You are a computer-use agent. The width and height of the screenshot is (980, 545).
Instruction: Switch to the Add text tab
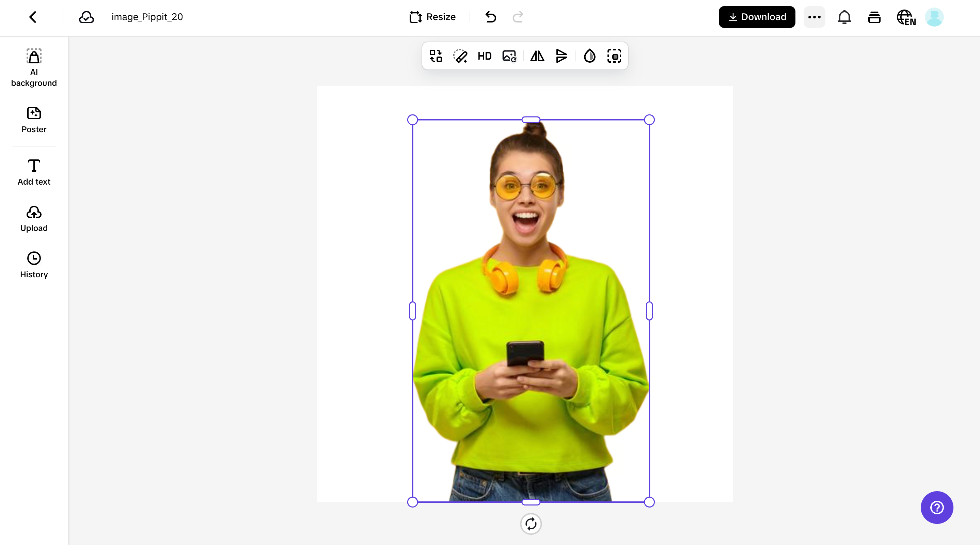pos(33,172)
